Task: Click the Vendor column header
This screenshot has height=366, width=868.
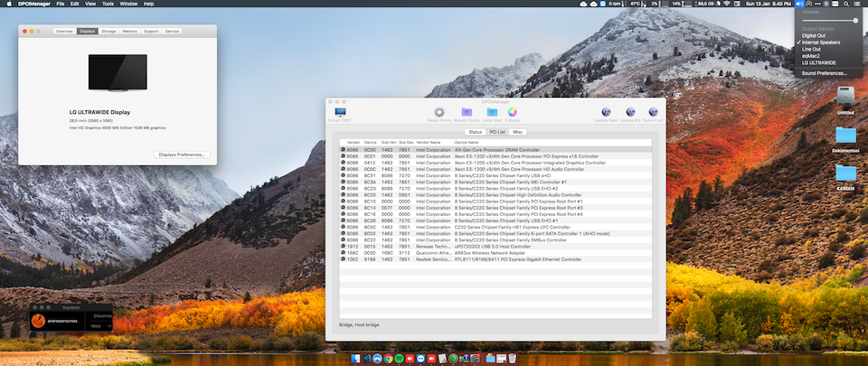Action: tap(354, 143)
